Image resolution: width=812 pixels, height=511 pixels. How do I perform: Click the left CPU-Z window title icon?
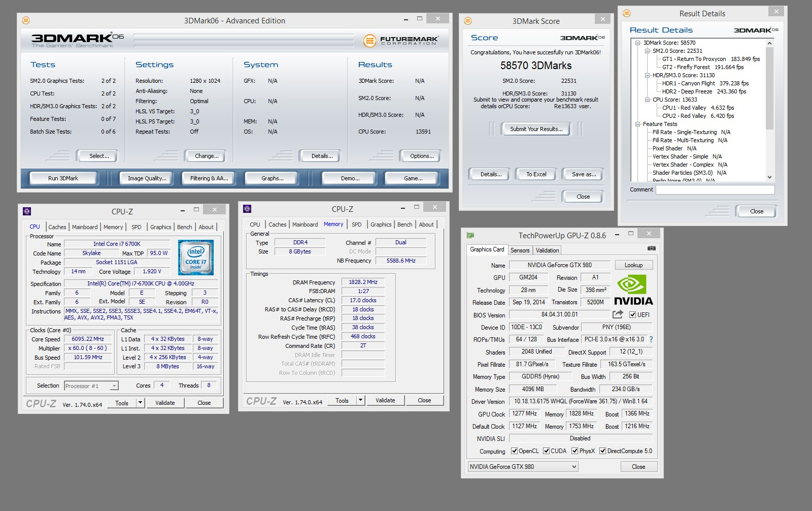27,211
